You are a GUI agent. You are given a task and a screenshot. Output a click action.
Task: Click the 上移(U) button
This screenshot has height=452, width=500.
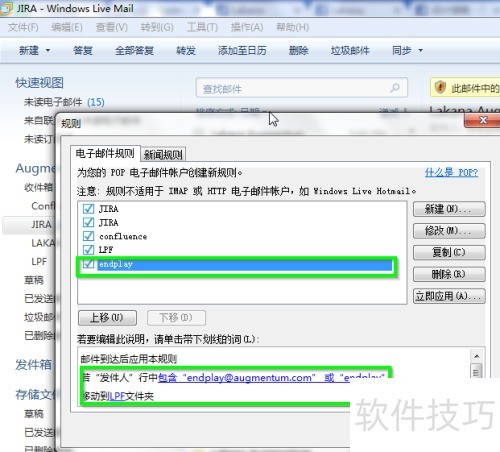tap(107, 318)
